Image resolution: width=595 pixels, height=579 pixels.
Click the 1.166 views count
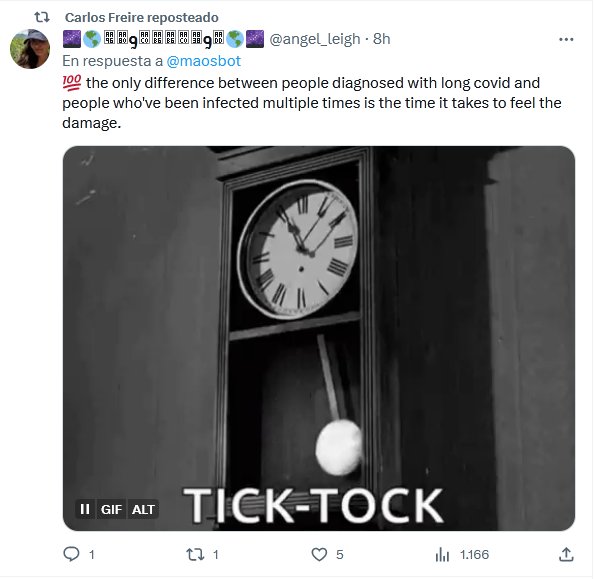tap(474, 555)
